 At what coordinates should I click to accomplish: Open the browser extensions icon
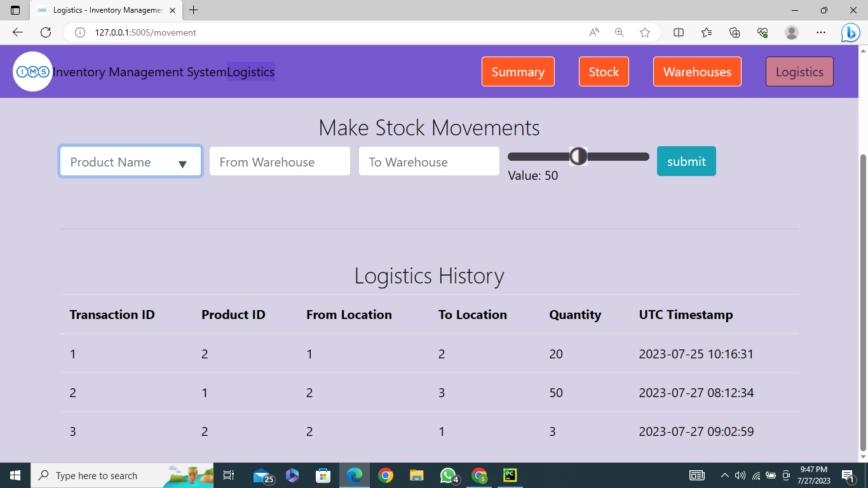coord(735,32)
